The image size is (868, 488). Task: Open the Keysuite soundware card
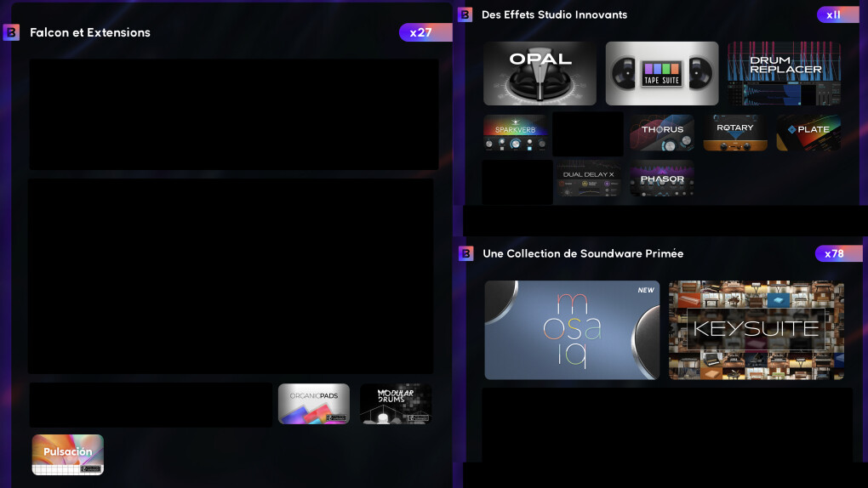point(757,331)
